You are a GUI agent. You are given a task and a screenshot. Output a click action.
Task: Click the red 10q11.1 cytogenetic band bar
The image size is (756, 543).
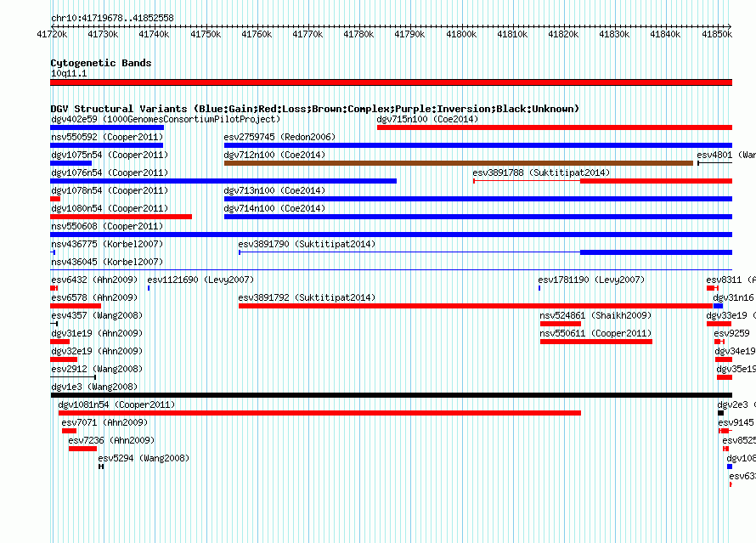click(391, 82)
